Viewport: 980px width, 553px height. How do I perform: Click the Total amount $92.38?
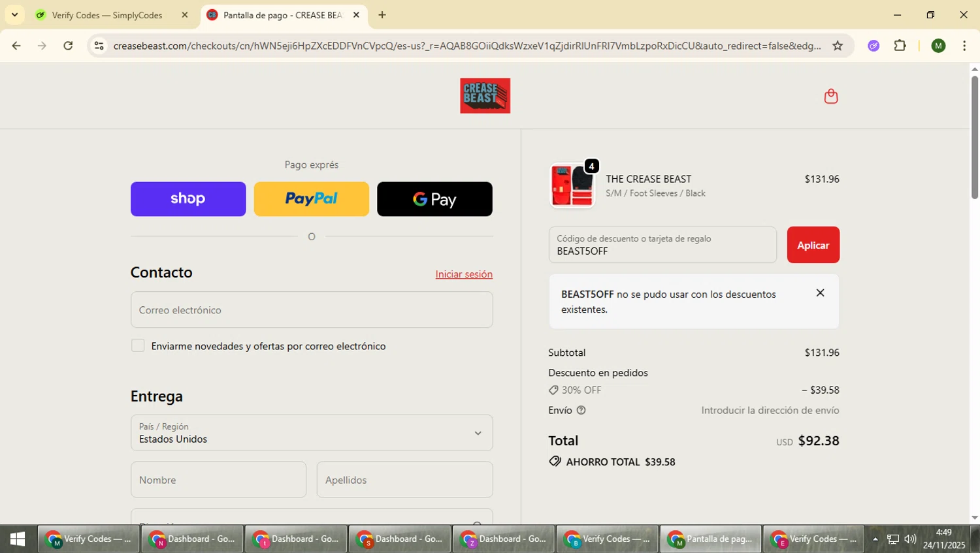click(819, 441)
